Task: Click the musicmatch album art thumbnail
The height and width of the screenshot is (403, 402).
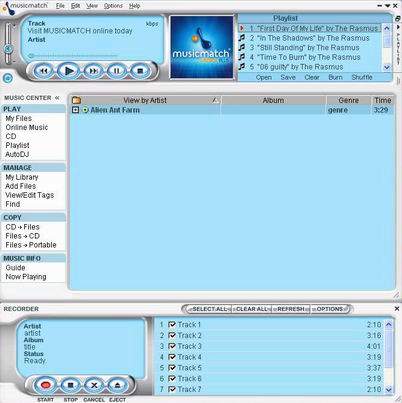Action: [x=202, y=47]
